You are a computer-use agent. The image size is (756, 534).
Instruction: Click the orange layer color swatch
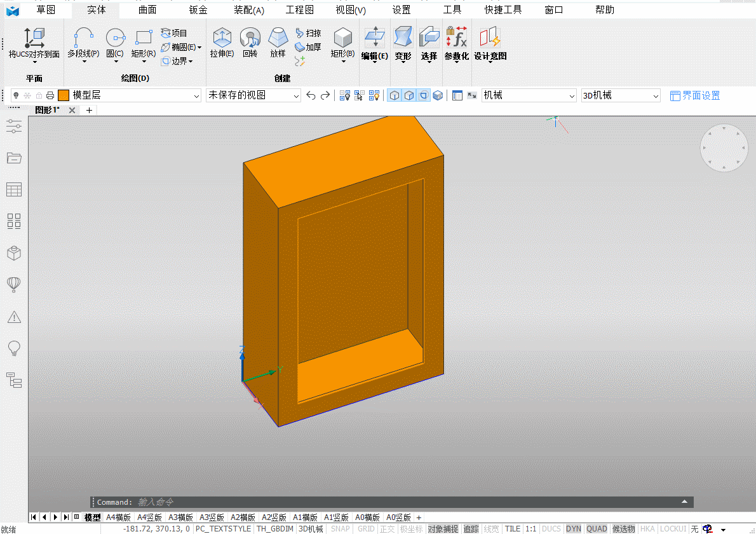tap(64, 95)
